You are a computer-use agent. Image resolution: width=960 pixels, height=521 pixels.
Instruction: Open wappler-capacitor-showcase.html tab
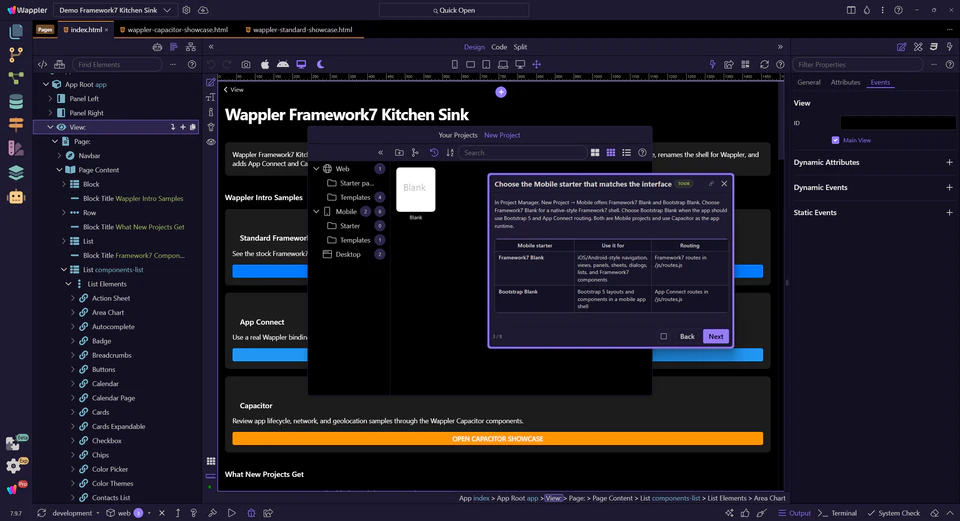pyautogui.click(x=178, y=29)
